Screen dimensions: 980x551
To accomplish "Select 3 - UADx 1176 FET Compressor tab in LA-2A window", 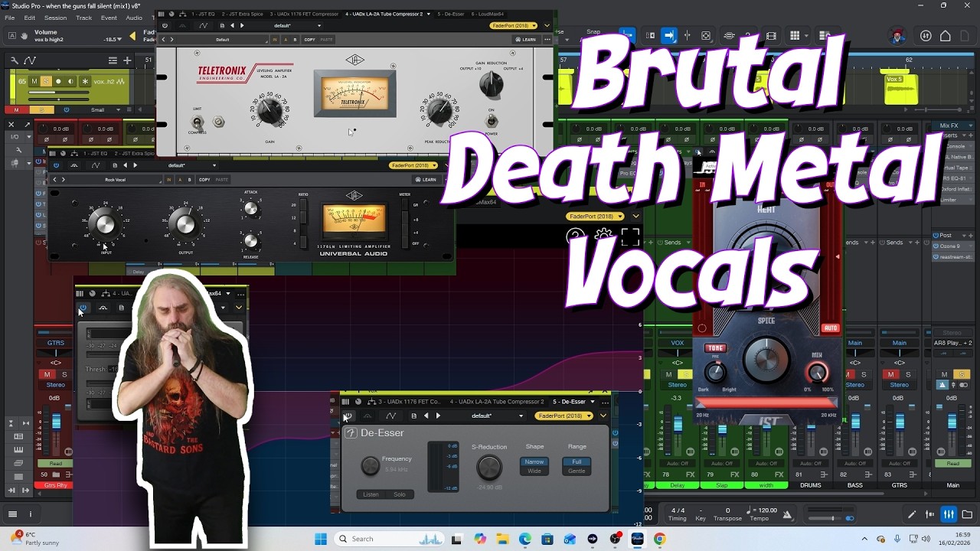I will (x=305, y=14).
